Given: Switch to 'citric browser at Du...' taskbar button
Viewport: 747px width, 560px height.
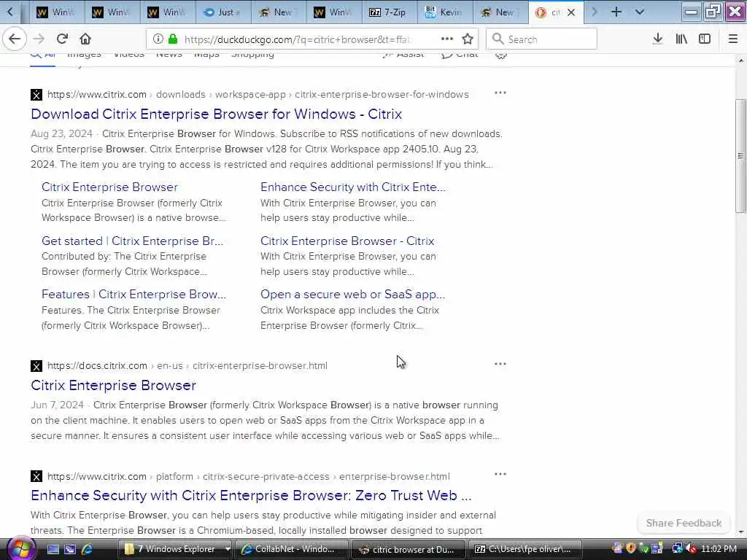Looking at the screenshot, I should coord(407,549).
